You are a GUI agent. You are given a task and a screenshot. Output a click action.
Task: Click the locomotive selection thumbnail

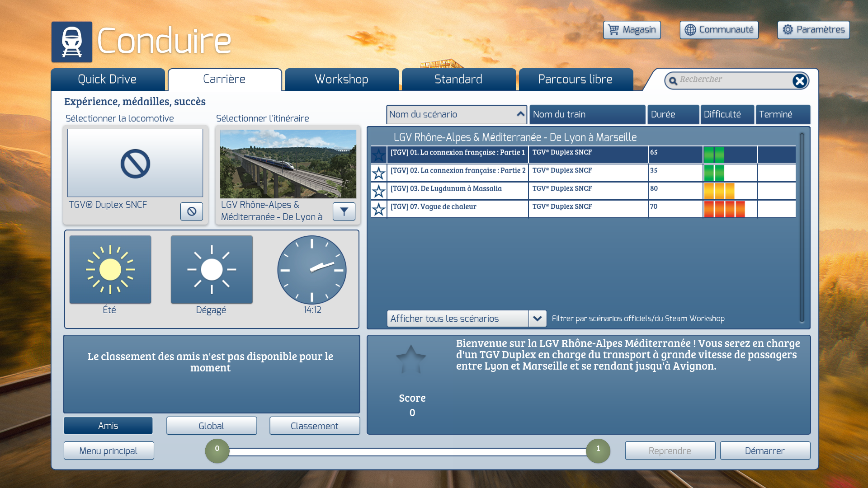tap(135, 163)
